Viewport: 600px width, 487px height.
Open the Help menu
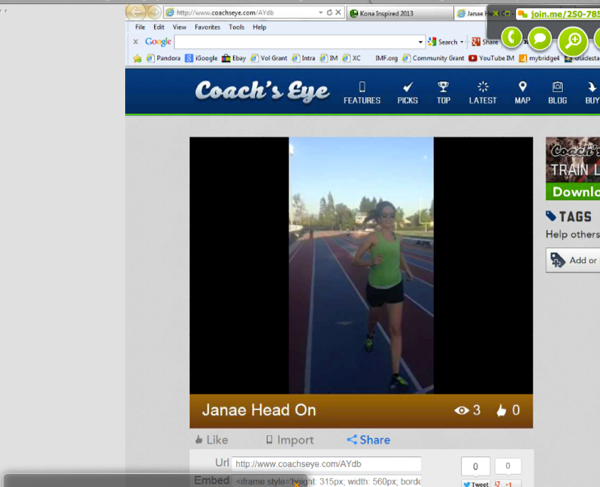[259, 27]
